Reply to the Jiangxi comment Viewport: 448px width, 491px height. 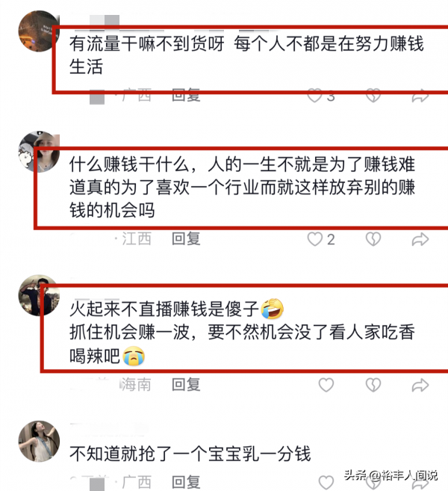click(186, 239)
